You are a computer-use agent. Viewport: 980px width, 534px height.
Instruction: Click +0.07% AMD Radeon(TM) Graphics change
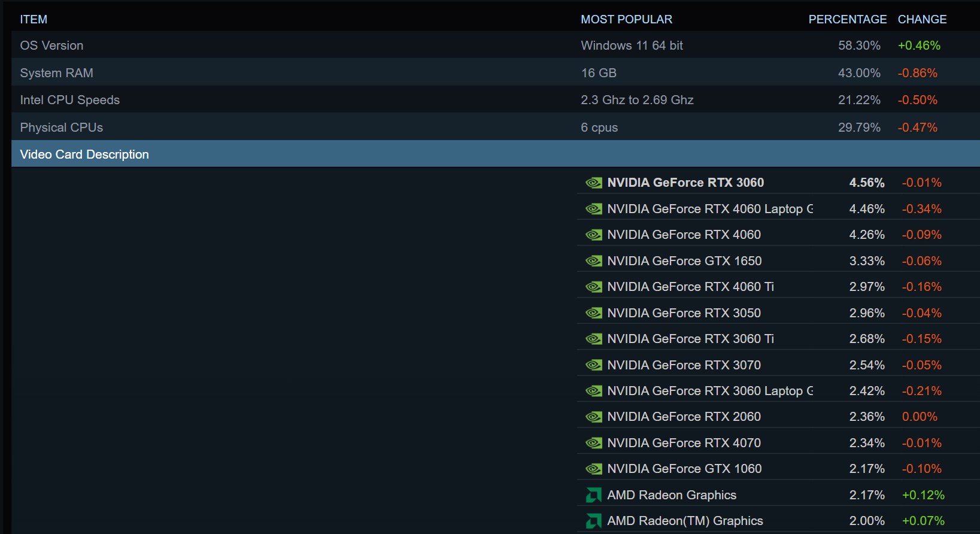(x=923, y=521)
